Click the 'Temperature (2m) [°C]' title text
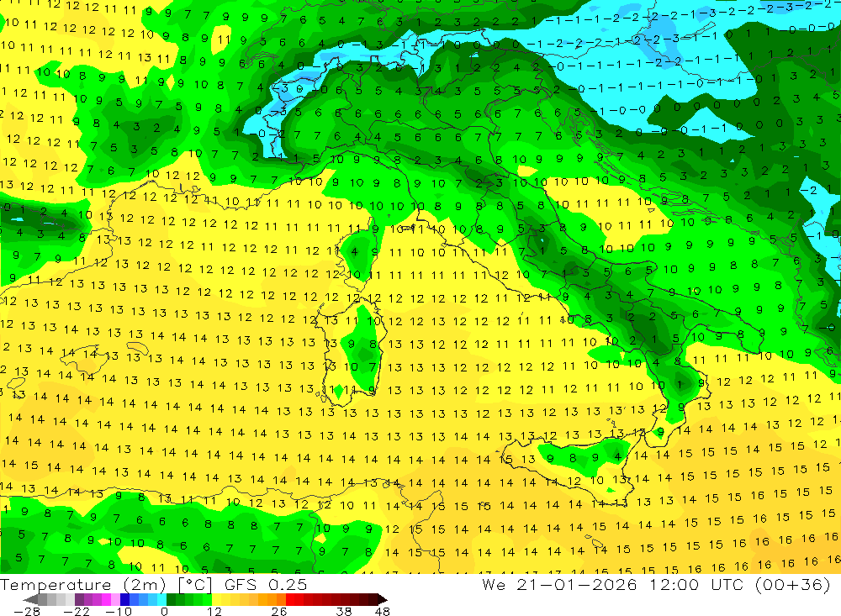Image resolution: width=841 pixels, height=616 pixels. [x=106, y=585]
